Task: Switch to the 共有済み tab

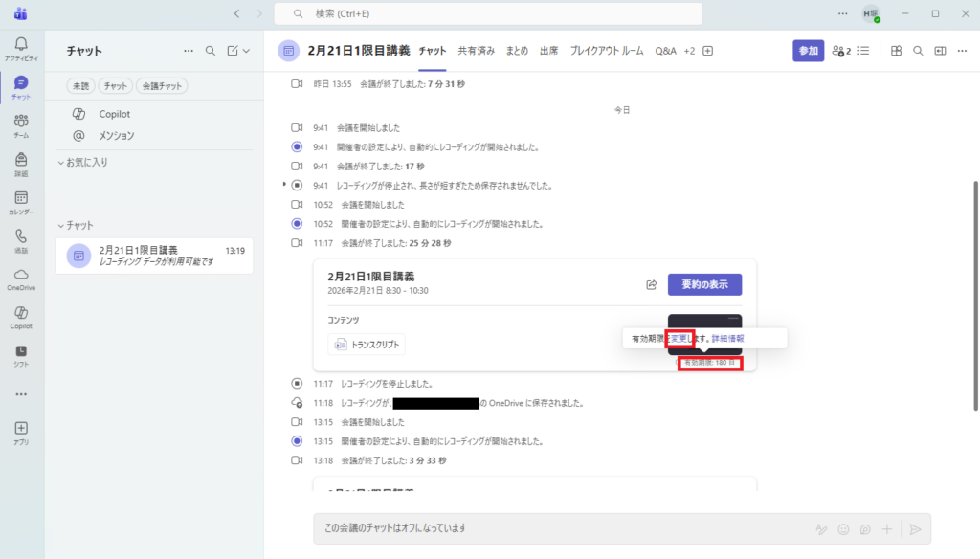Action: point(476,51)
